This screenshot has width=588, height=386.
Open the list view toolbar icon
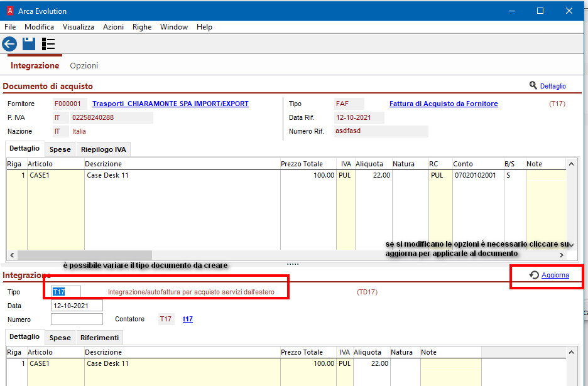click(48, 44)
